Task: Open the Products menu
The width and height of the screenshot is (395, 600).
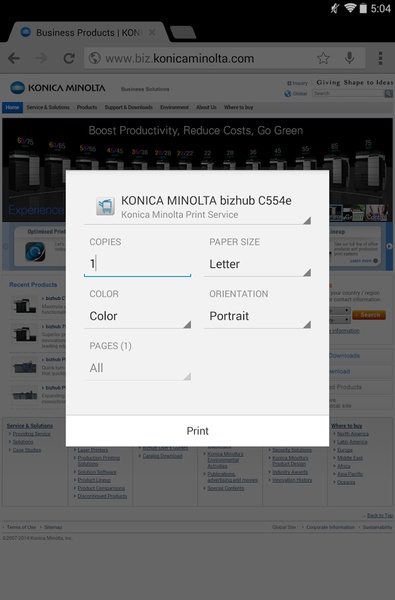Action: [x=87, y=108]
